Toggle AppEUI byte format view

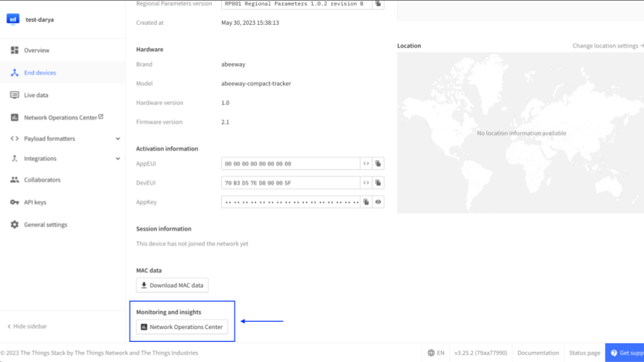click(x=366, y=164)
